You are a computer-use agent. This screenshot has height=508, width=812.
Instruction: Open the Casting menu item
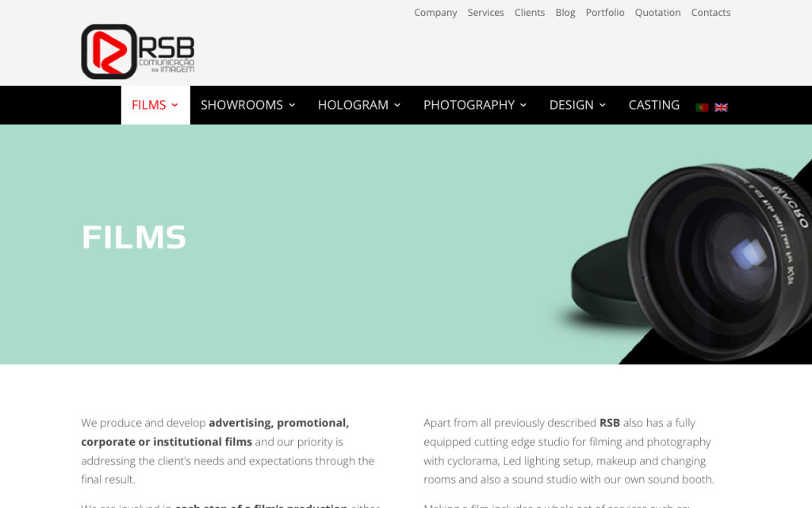654,106
